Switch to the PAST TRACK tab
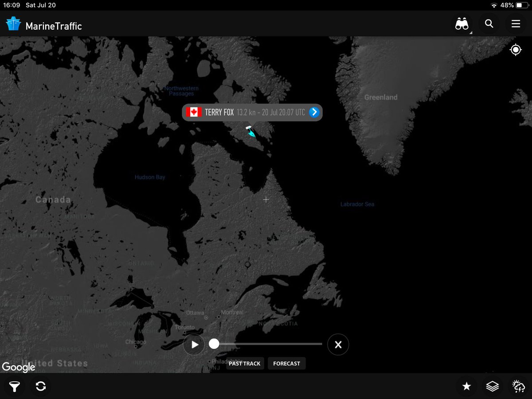The height and width of the screenshot is (399, 532). pyautogui.click(x=245, y=363)
